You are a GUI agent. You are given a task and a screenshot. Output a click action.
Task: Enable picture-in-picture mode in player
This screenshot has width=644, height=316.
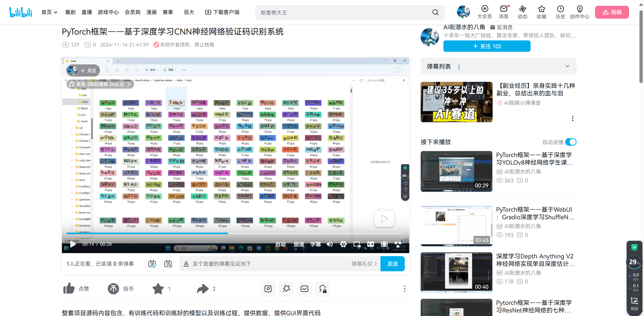click(357, 244)
